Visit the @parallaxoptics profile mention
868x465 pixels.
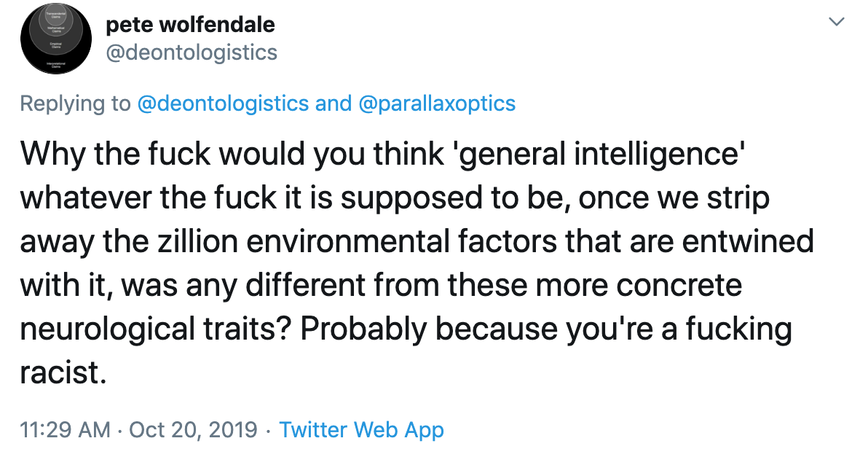[437, 103]
